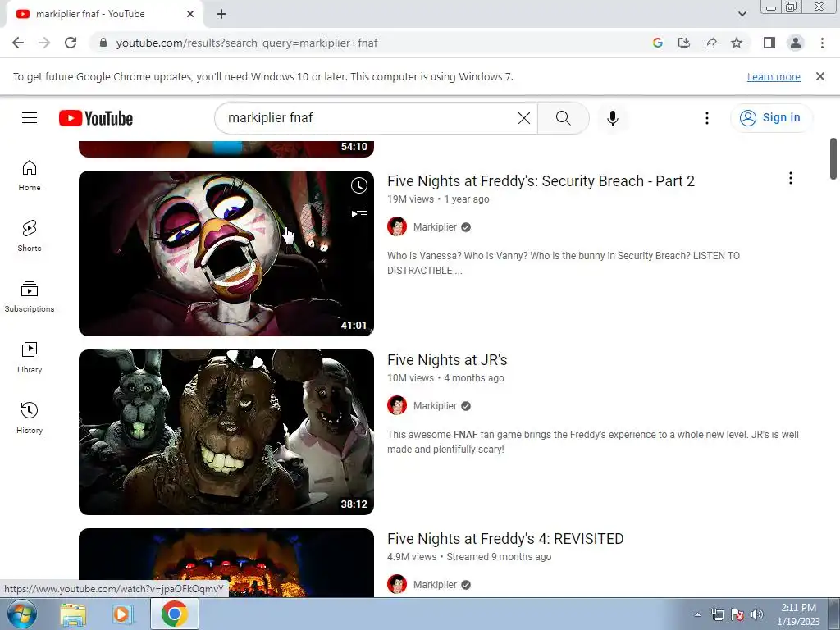Start voice search with the microphone icon

pos(612,118)
